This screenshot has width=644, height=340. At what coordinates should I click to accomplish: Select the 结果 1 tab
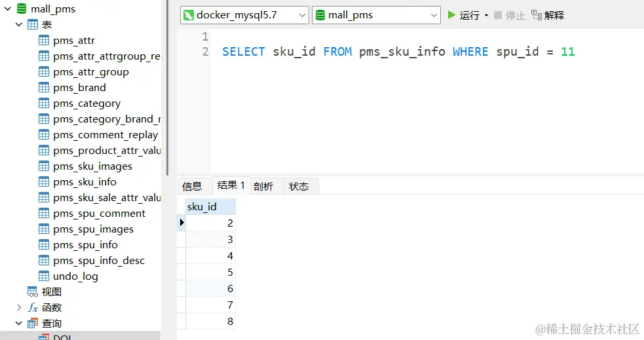coord(231,185)
